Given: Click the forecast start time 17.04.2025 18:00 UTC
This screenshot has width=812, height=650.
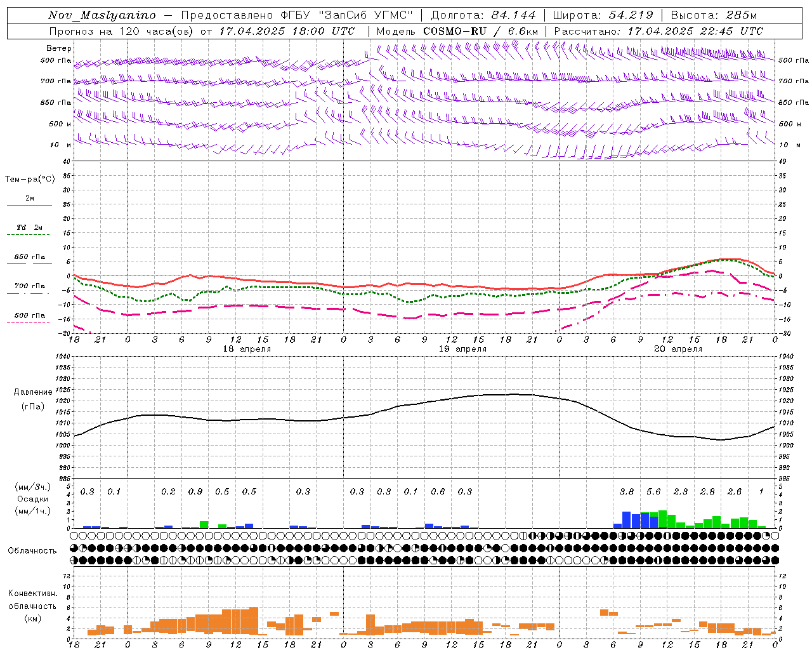Looking at the screenshot, I should pyautogui.click(x=287, y=31).
